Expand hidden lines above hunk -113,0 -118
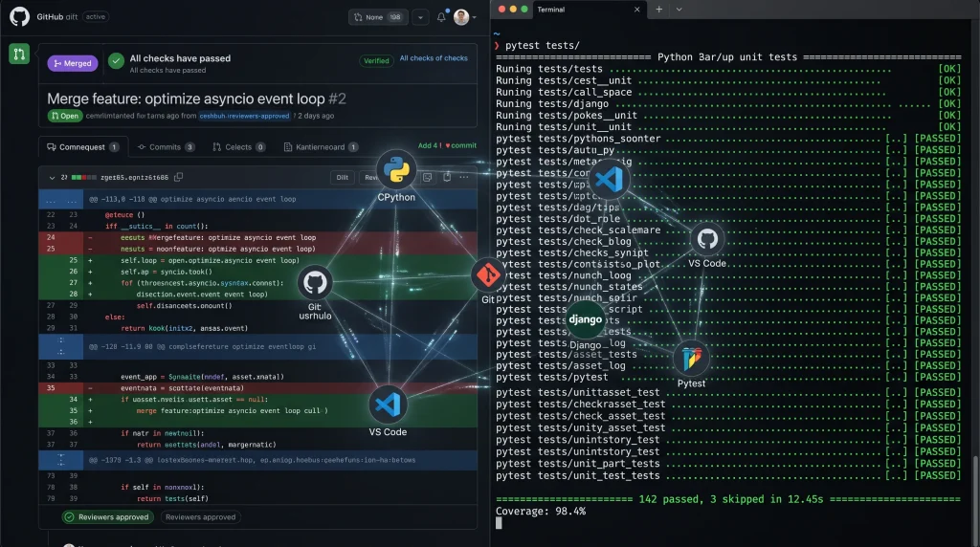This screenshot has width=980, height=547. click(x=60, y=199)
